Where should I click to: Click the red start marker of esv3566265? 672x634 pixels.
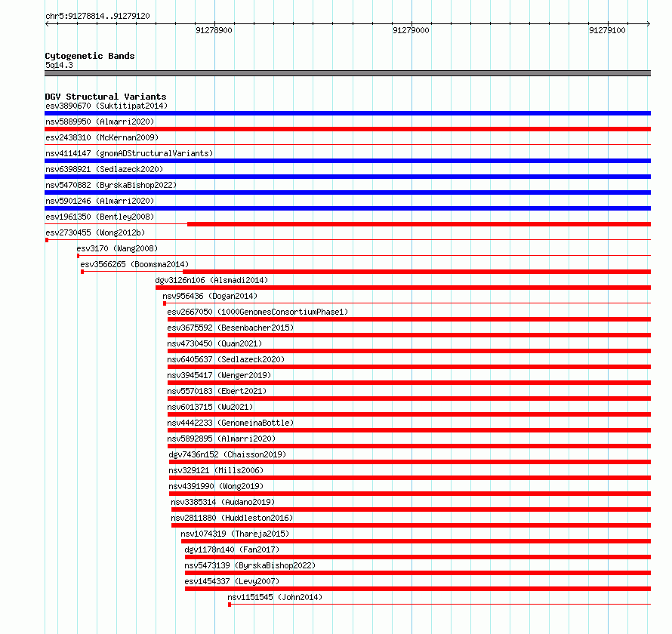(x=82, y=272)
